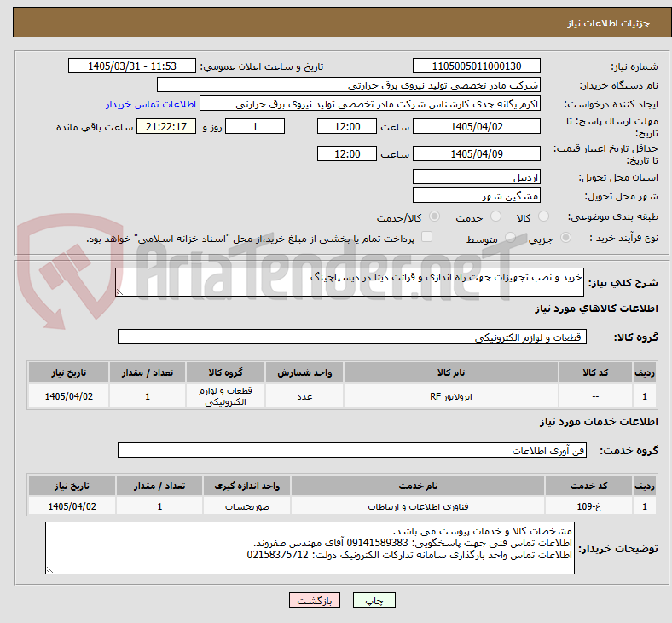Image resolution: width=672 pixels, height=623 pixels.
Task: Click the announcement date field 1405/03/31 - 11:53
Action: click(132, 66)
